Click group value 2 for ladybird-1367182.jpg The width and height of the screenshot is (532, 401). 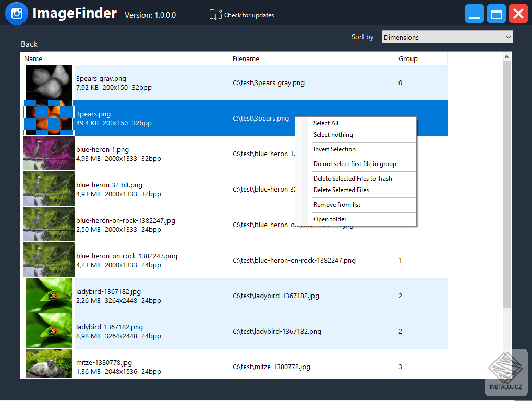coord(400,296)
